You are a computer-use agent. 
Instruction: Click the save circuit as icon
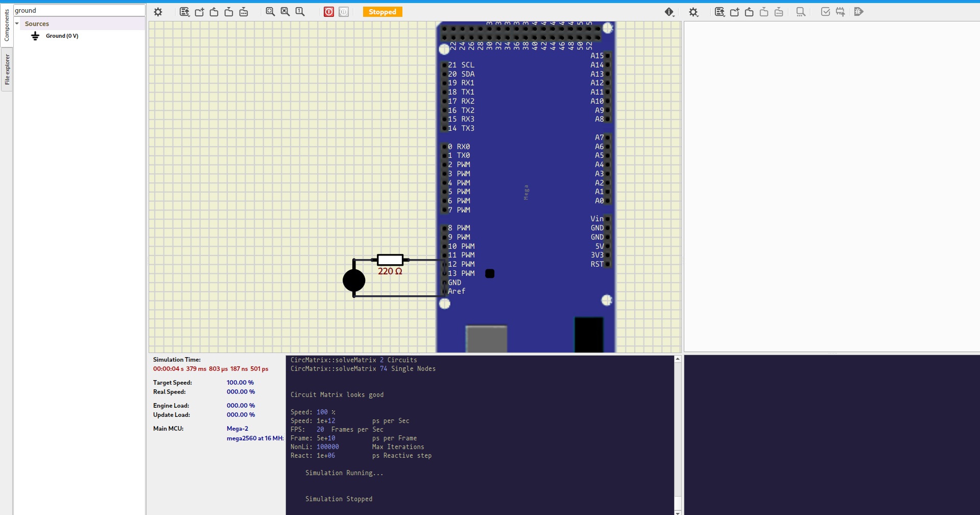(244, 12)
